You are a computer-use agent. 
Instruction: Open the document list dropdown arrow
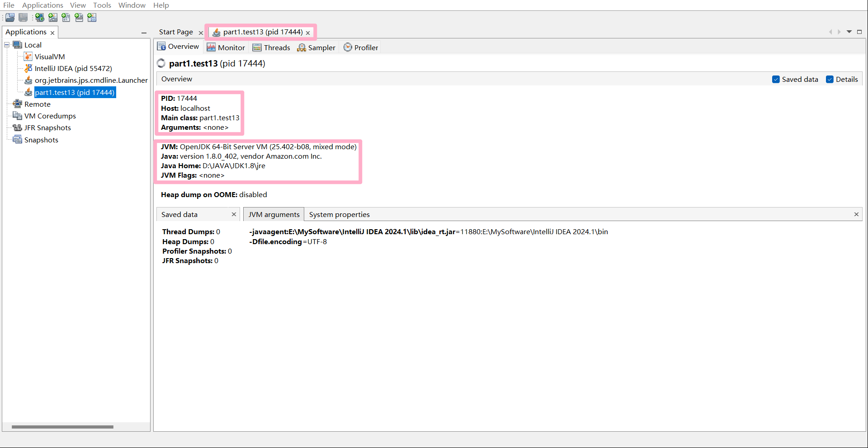[849, 32]
